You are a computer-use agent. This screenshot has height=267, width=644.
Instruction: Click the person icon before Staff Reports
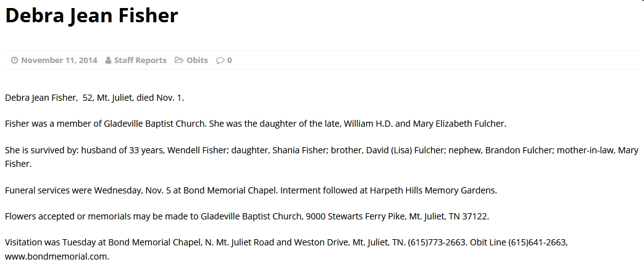(x=108, y=61)
